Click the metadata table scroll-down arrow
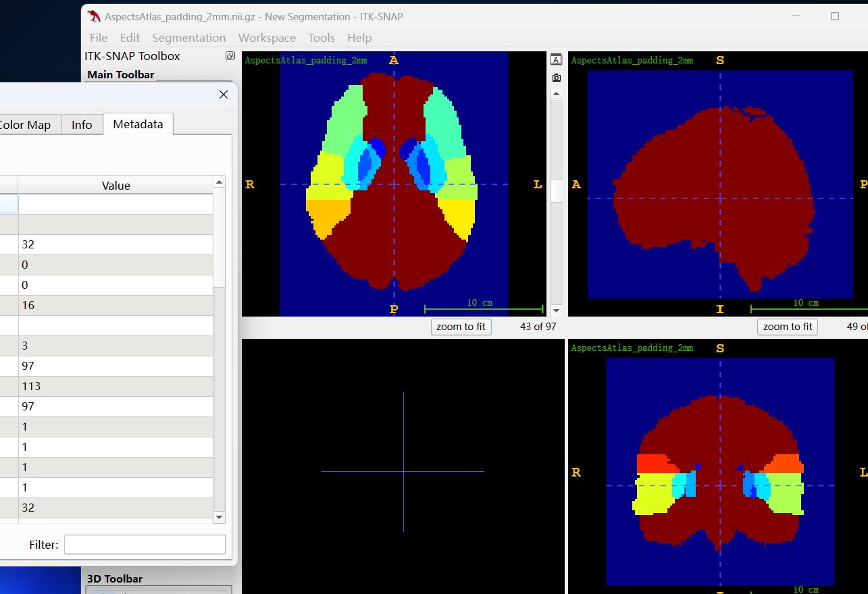Viewport: 868px width, 594px height. pyautogui.click(x=219, y=517)
